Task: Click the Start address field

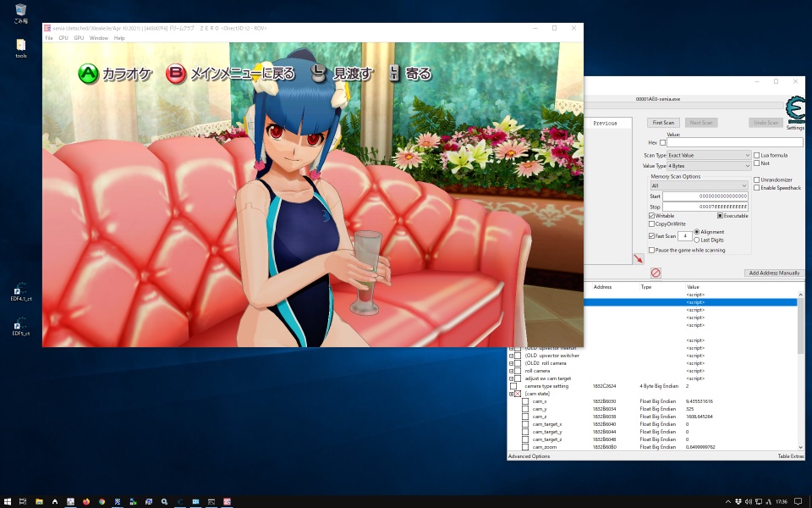Action: click(705, 196)
